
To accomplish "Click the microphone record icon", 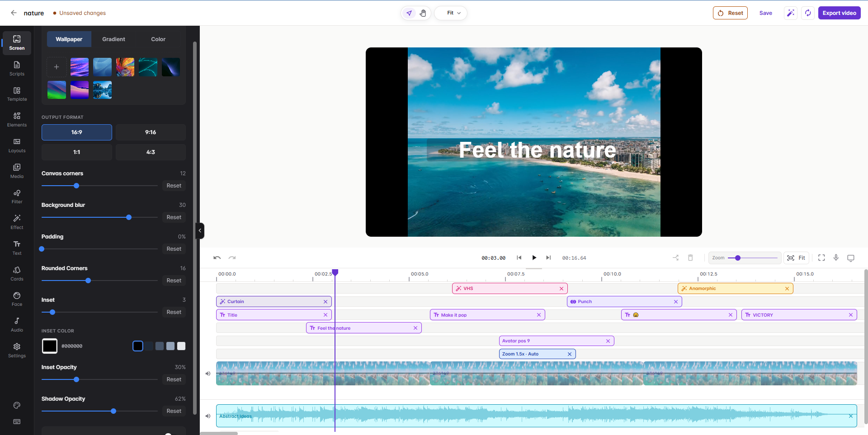I will (x=836, y=257).
